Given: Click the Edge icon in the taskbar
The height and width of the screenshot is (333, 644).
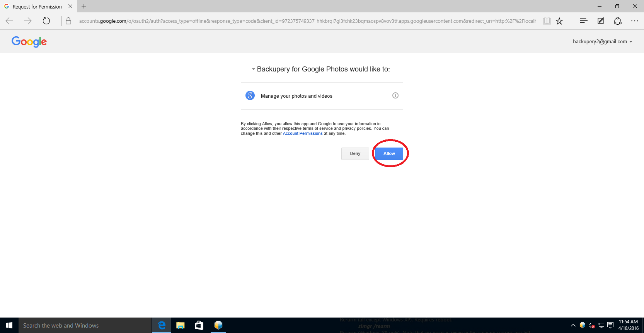Looking at the screenshot, I should coord(162,325).
